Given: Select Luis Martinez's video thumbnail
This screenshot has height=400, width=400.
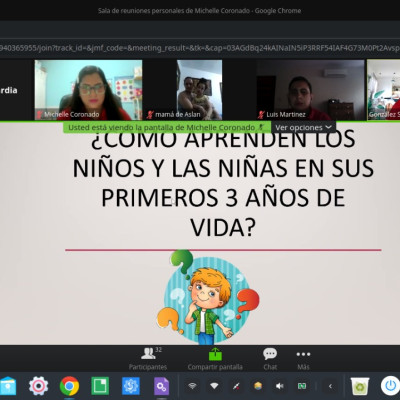Looking at the screenshot, I should tap(310, 90).
